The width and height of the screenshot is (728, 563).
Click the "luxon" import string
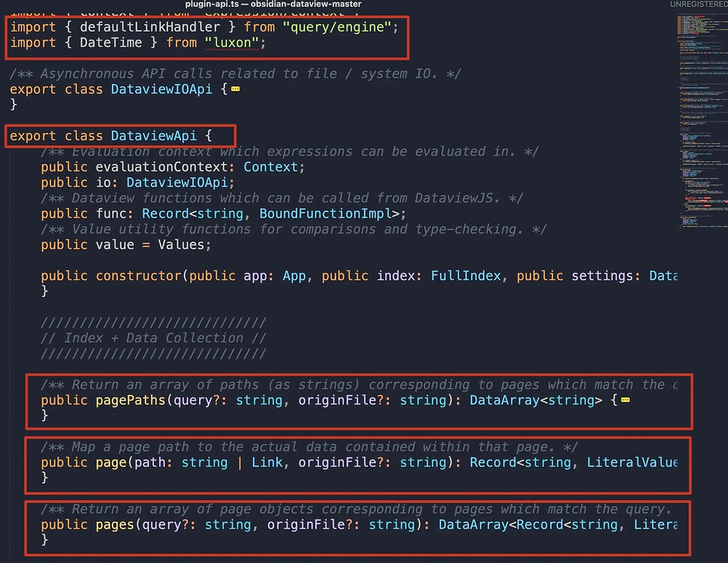[x=231, y=43]
